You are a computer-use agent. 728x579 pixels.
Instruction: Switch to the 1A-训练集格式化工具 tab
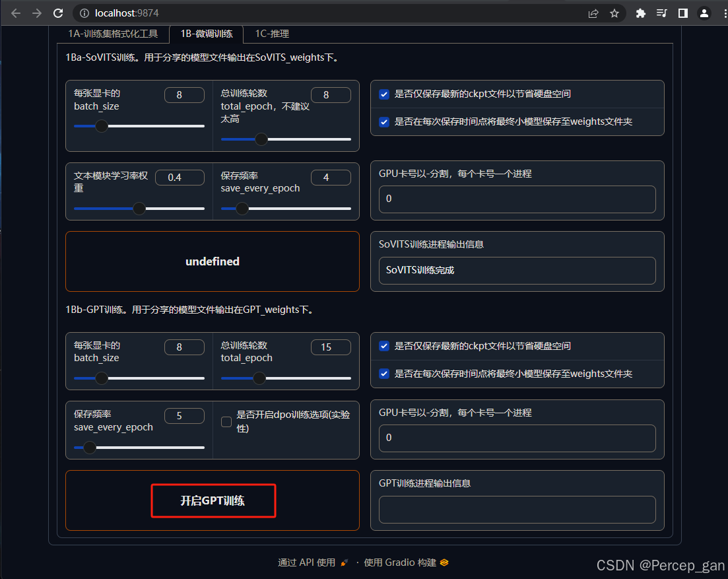tap(113, 34)
